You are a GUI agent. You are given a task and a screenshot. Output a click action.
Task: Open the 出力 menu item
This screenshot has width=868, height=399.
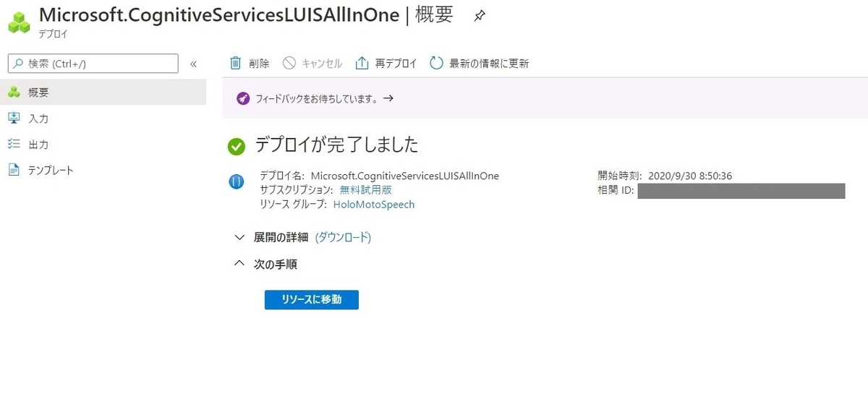pos(103,145)
